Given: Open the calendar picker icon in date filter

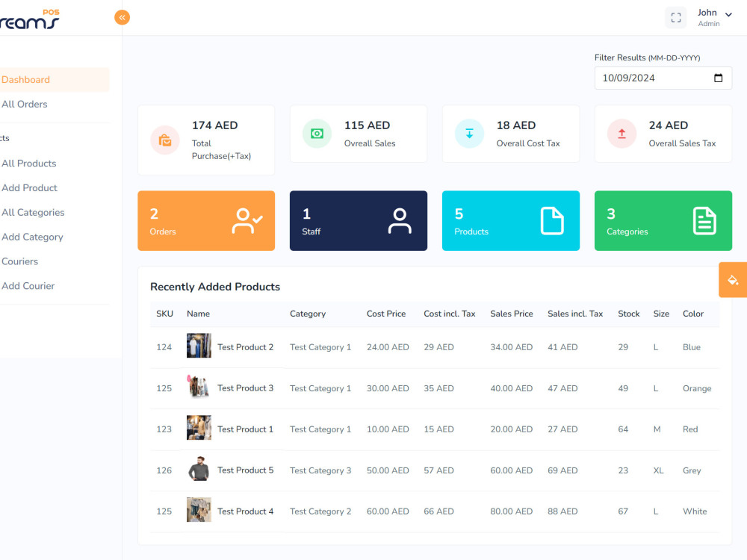Looking at the screenshot, I should [718, 78].
